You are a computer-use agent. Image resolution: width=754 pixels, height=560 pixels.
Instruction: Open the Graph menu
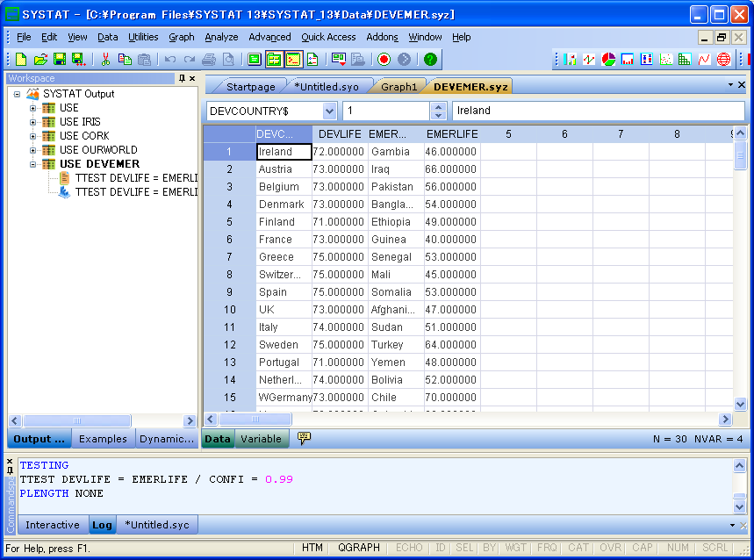[x=182, y=37]
